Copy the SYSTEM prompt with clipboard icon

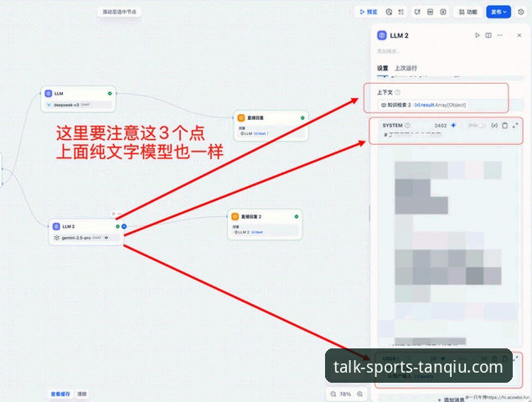coord(505,126)
